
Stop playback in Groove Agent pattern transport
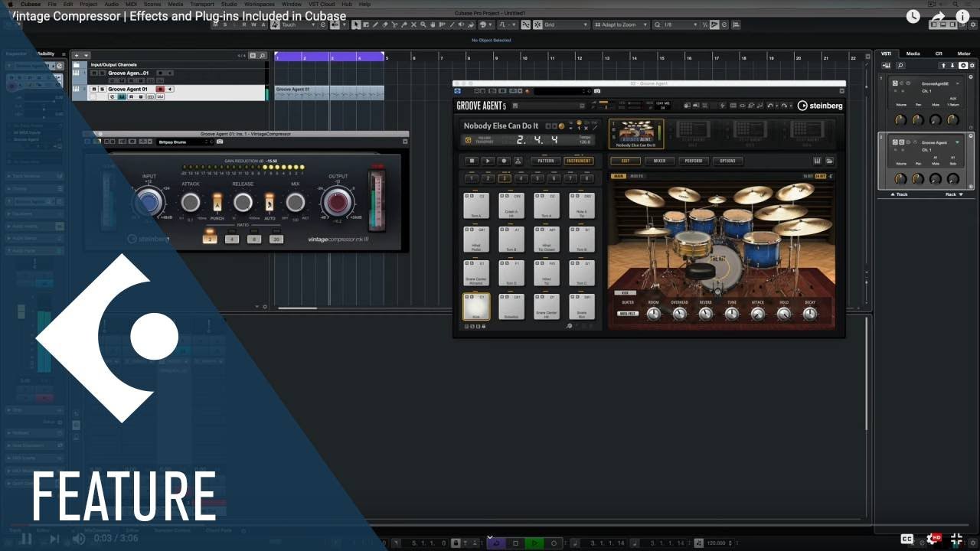pos(472,161)
